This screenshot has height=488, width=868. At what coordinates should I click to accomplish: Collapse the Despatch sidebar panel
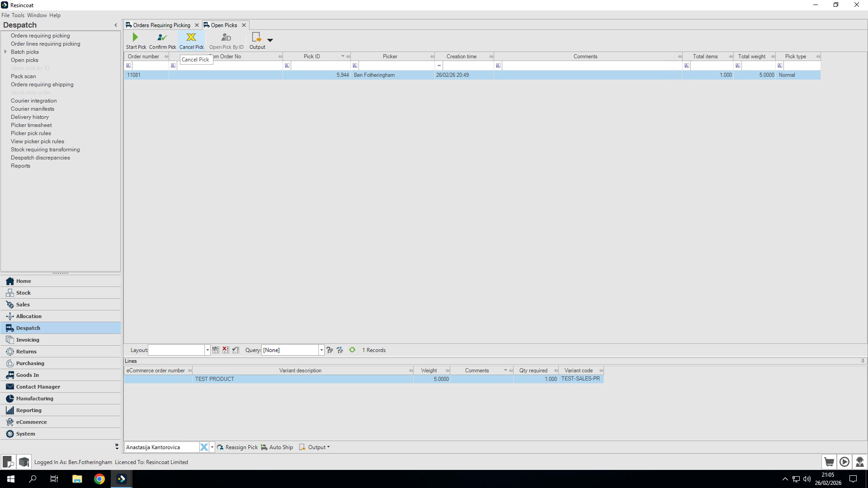click(116, 25)
